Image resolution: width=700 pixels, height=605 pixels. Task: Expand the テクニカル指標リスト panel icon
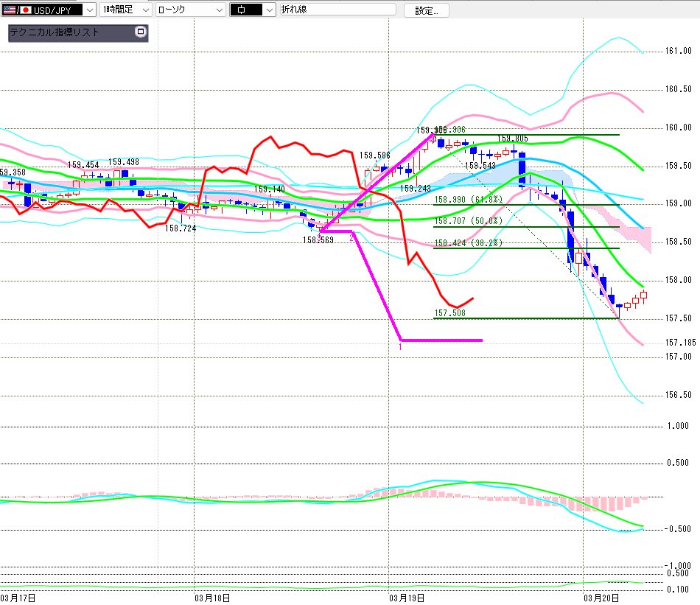[141, 32]
